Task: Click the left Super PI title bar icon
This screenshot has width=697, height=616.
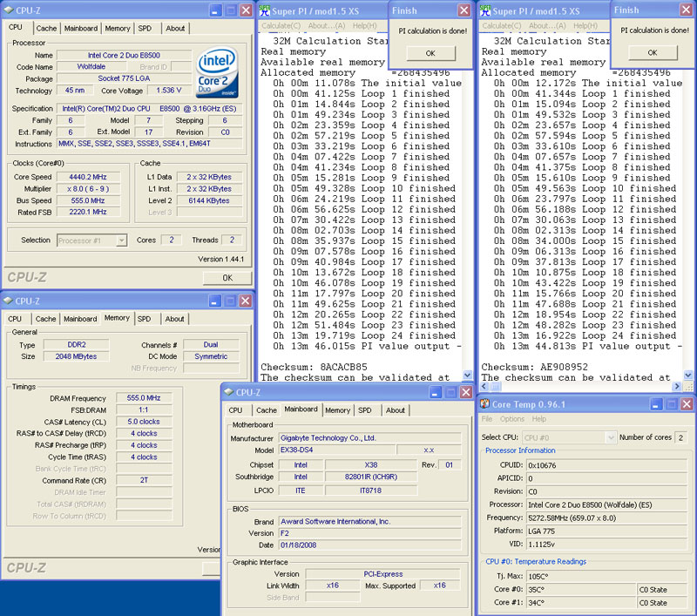Action: tap(265, 10)
